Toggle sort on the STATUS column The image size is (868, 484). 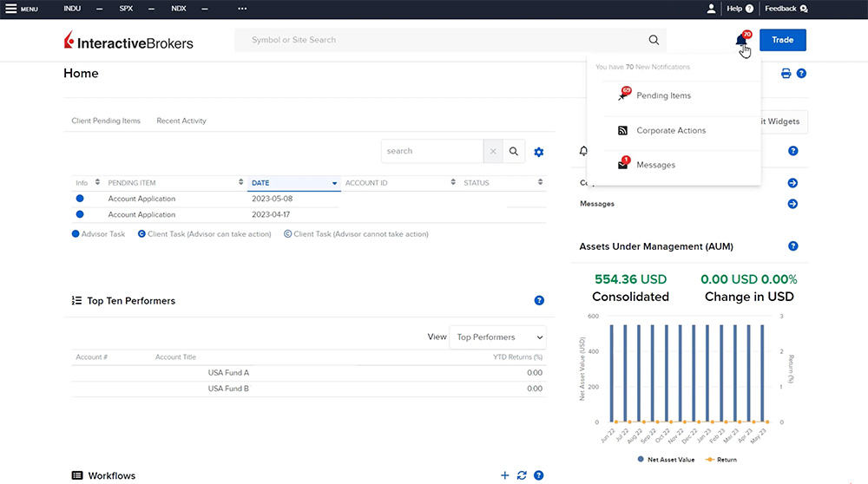(540, 183)
